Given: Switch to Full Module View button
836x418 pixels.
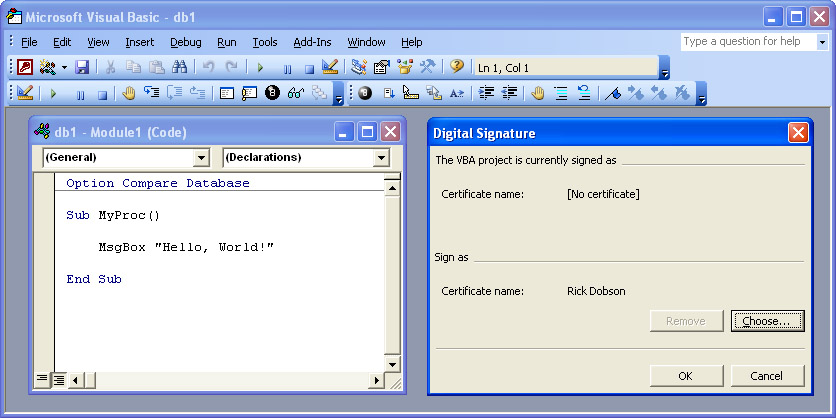Looking at the screenshot, I should coord(58,379).
